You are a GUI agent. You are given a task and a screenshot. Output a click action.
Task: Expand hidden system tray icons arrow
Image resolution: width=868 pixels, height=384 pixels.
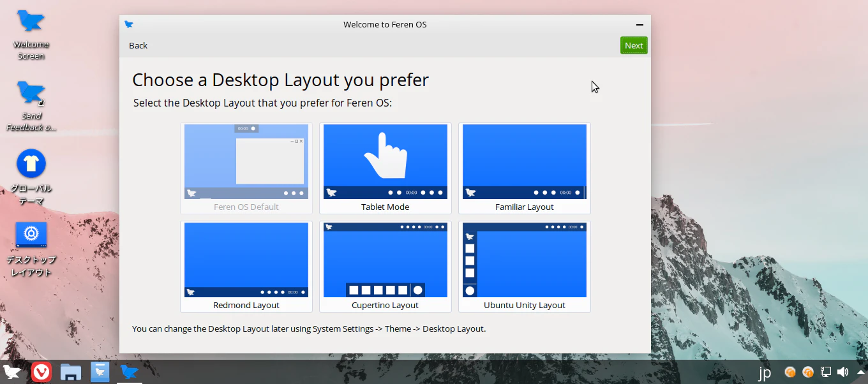[x=860, y=372]
